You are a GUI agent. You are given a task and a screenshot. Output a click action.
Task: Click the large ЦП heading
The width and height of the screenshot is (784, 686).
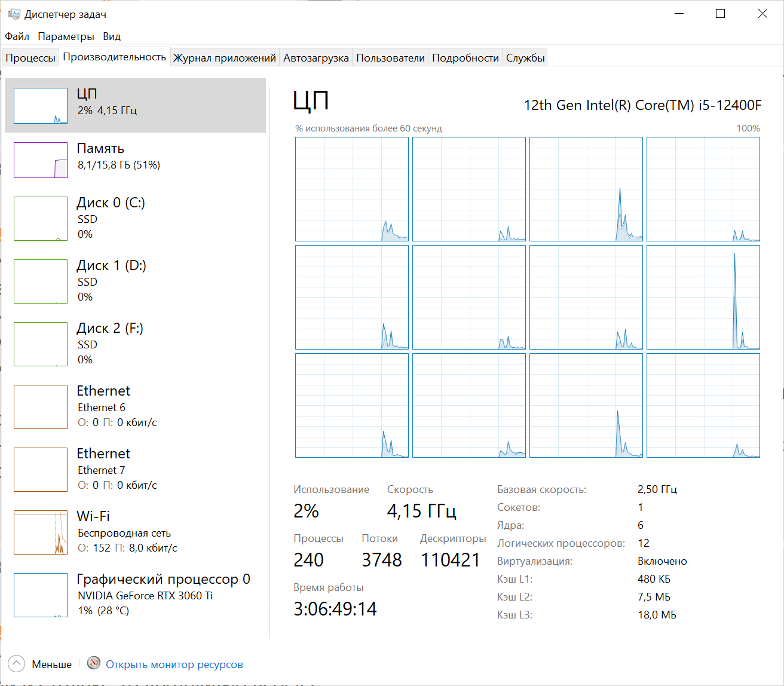311,100
